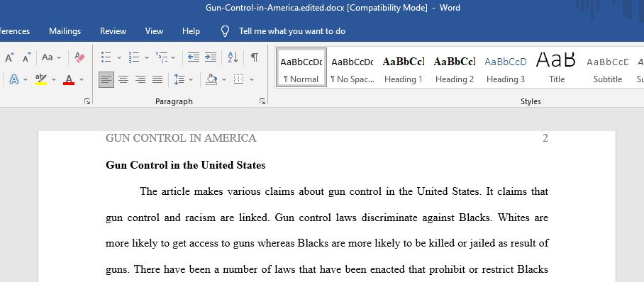Screen dimensions: 644x282
Task: Apply shading with paint bucket icon
Action: point(211,79)
